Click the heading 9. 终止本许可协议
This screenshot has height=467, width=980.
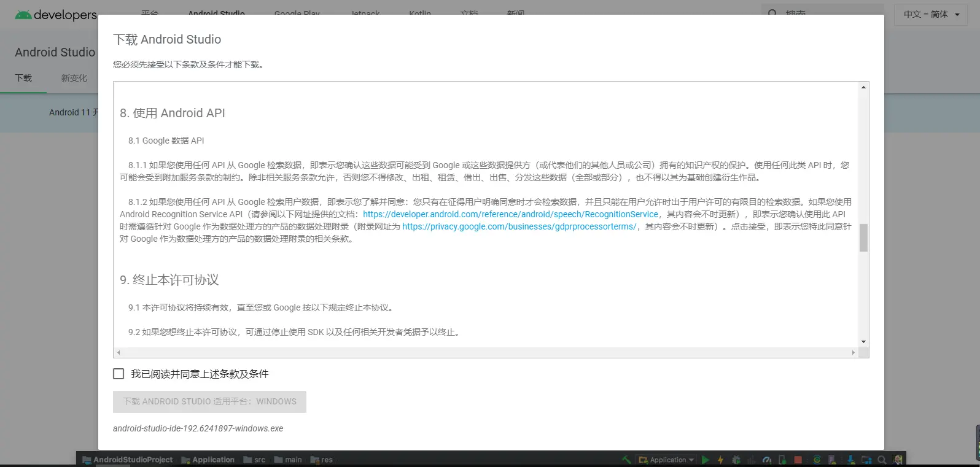169,280
